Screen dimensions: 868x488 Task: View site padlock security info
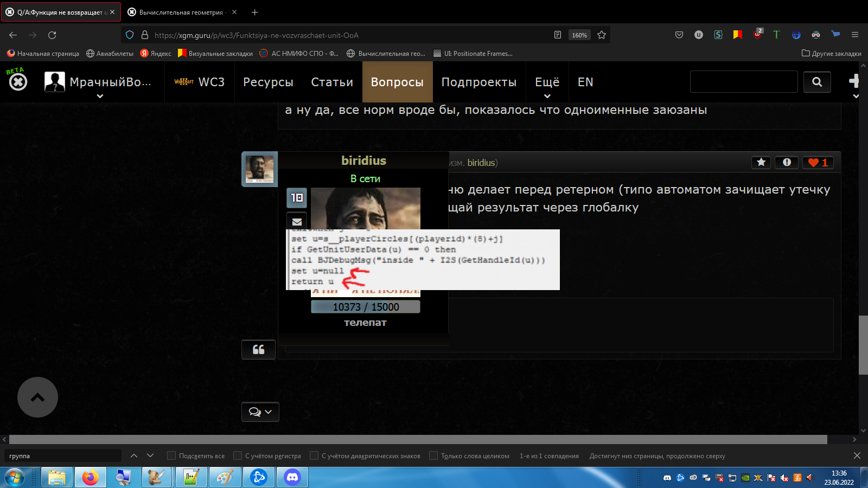[x=145, y=35]
